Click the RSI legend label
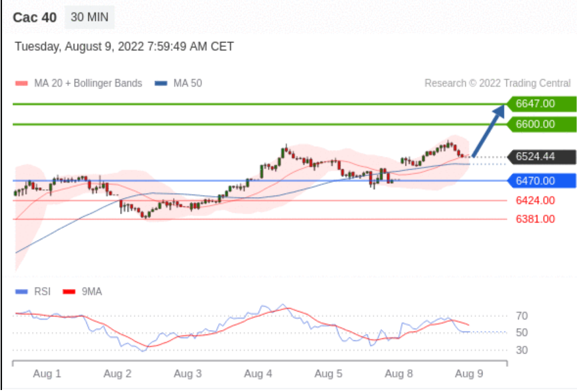577x392 pixels. click(42, 292)
